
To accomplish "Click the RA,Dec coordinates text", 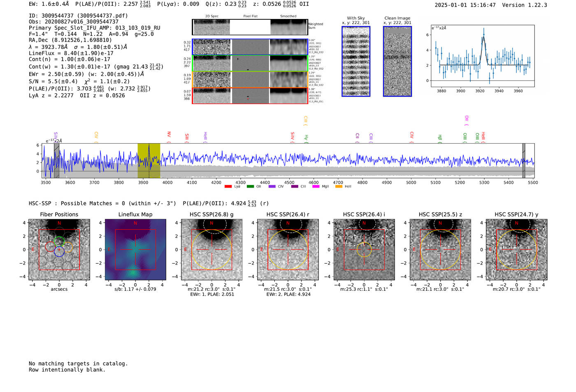I will tap(70, 40).
